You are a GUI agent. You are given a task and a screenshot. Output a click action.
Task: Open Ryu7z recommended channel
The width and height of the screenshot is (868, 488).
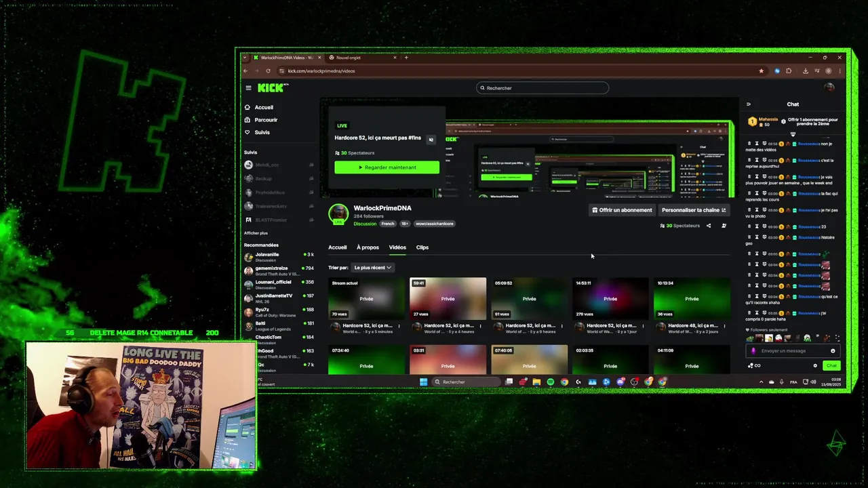[x=279, y=312]
